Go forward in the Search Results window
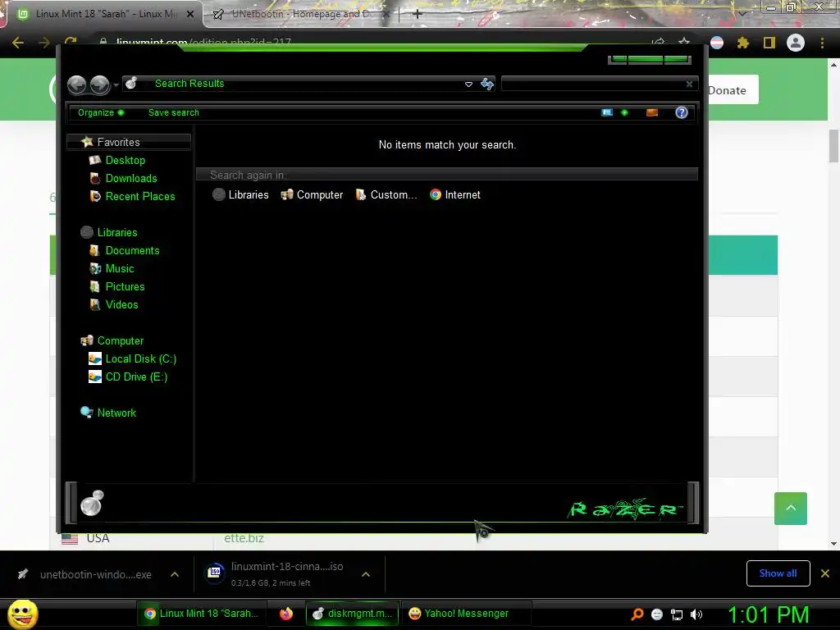 (99, 84)
